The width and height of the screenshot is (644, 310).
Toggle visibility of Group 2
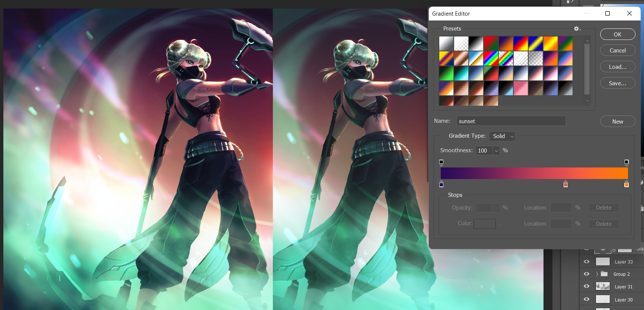point(587,274)
